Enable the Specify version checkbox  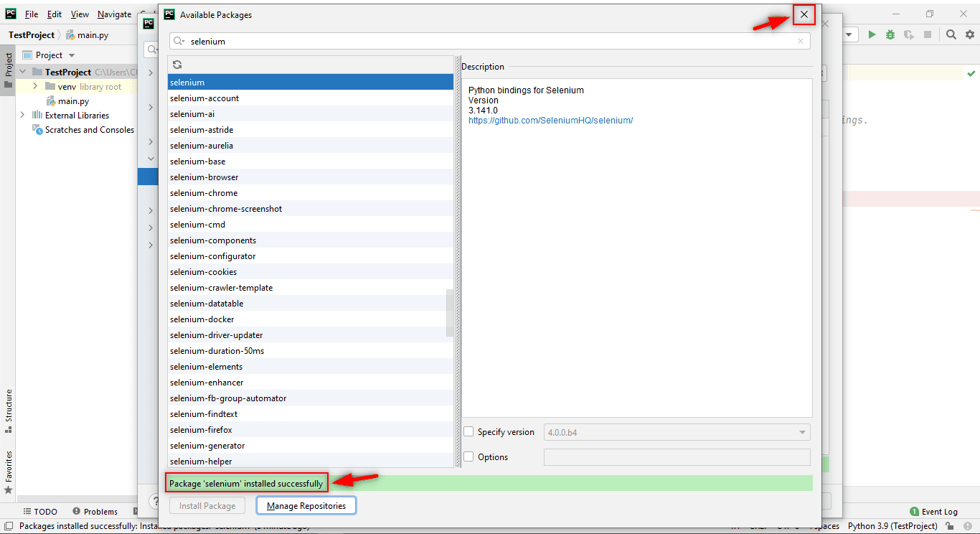pos(468,432)
